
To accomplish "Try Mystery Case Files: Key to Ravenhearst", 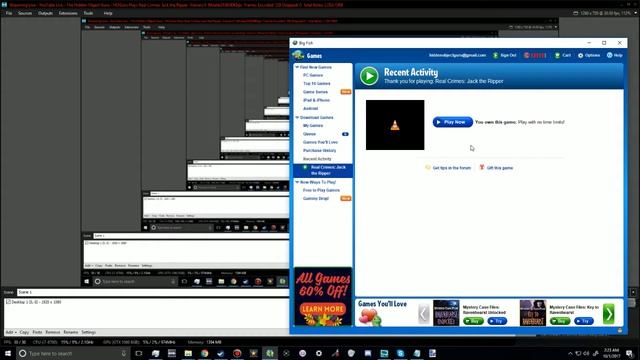I will (583, 321).
